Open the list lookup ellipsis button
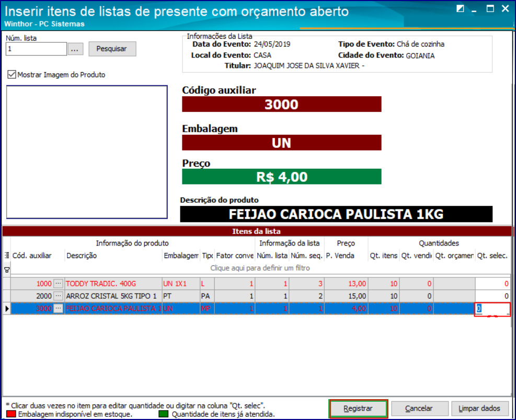Screen dimensions: 516x420 (75, 49)
